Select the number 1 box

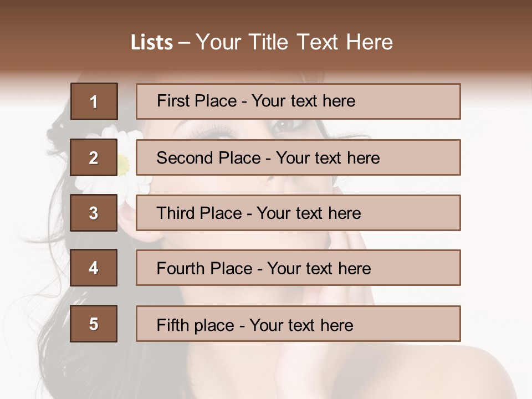click(x=94, y=101)
